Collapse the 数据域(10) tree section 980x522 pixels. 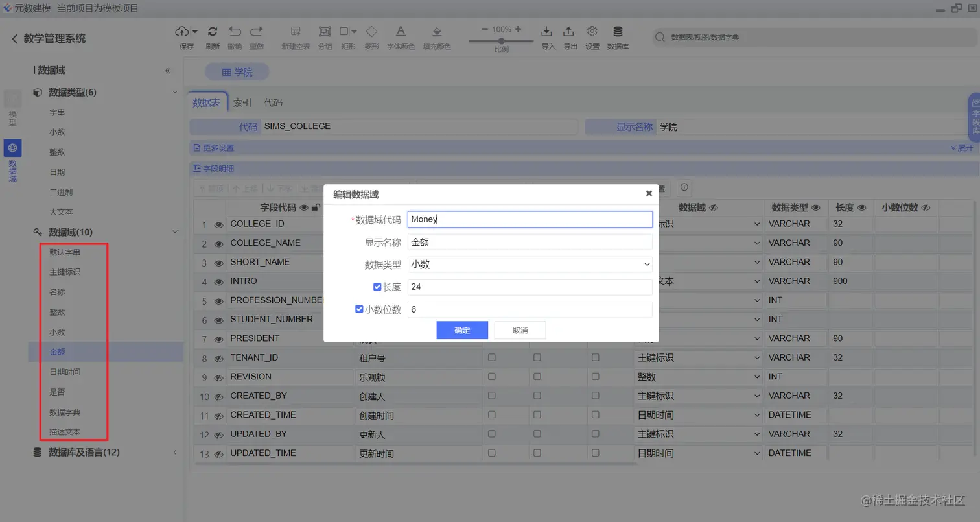(174, 232)
